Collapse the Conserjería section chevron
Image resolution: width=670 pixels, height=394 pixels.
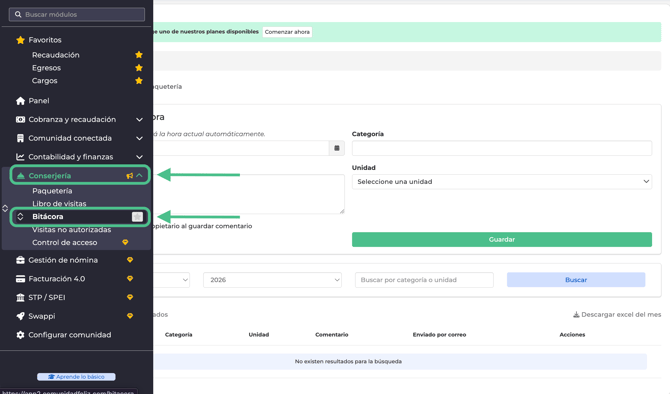coord(139,175)
